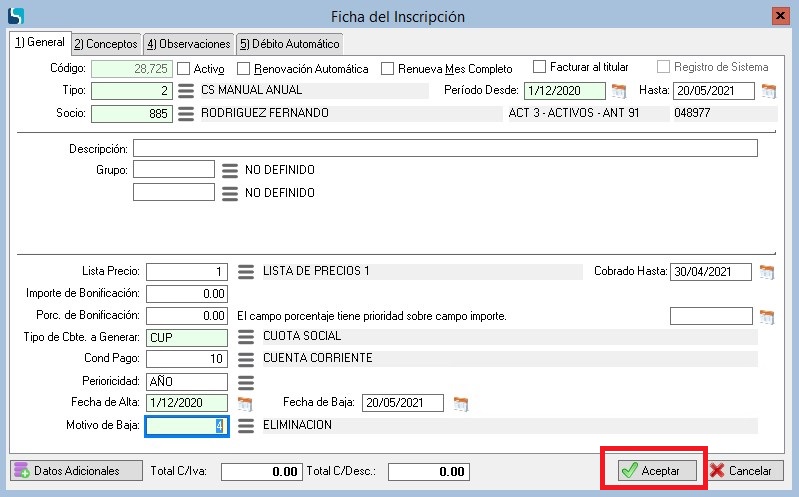Check the Facturar al titular option

coord(540,67)
